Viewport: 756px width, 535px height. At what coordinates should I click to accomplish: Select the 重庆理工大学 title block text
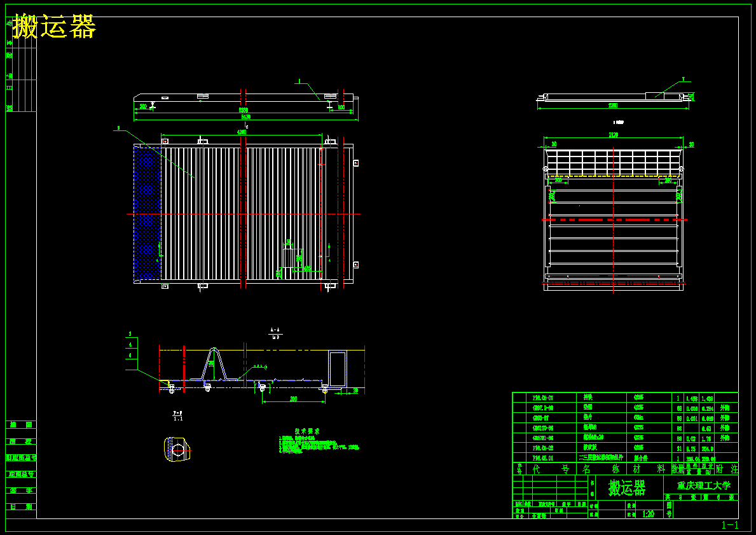704,485
